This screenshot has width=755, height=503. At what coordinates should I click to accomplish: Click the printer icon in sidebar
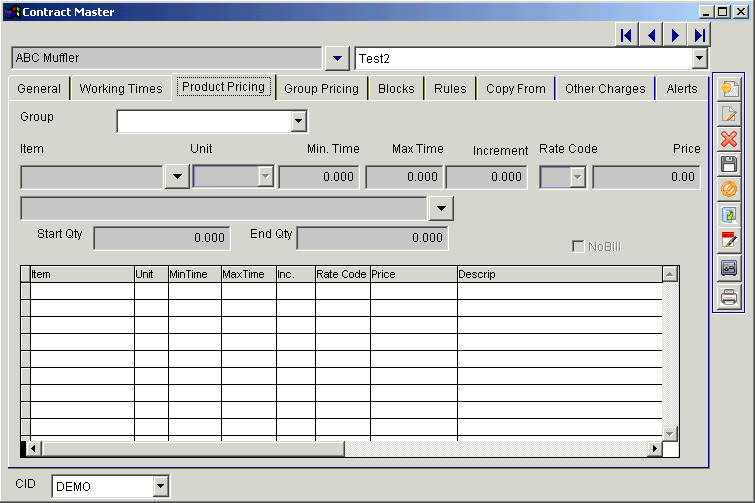729,297
